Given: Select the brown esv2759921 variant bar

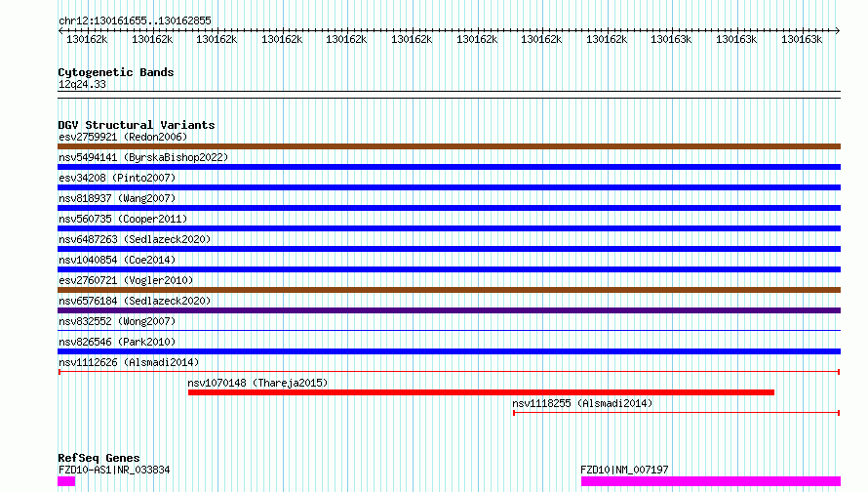Looking at the screenshot, I should (x=449, y=146).
